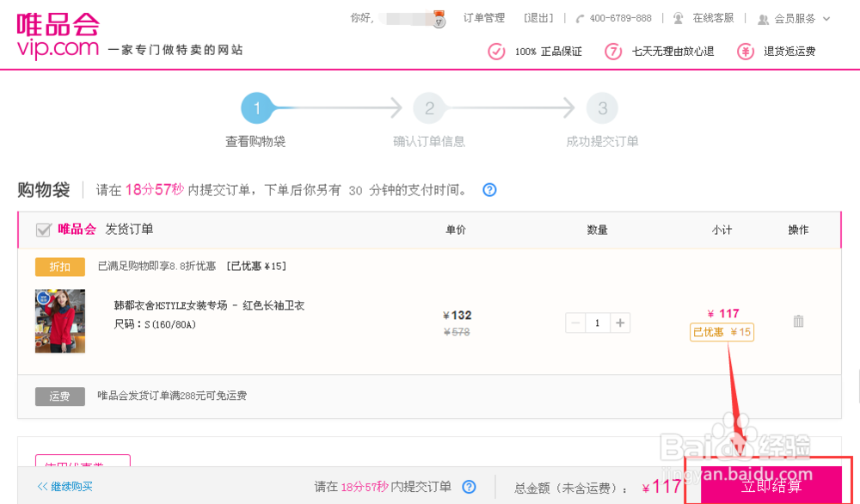Click the phone icon beside 400-6789-888
Image resolution: width=860 pixels, height=504 pixels.
point(580,19)
